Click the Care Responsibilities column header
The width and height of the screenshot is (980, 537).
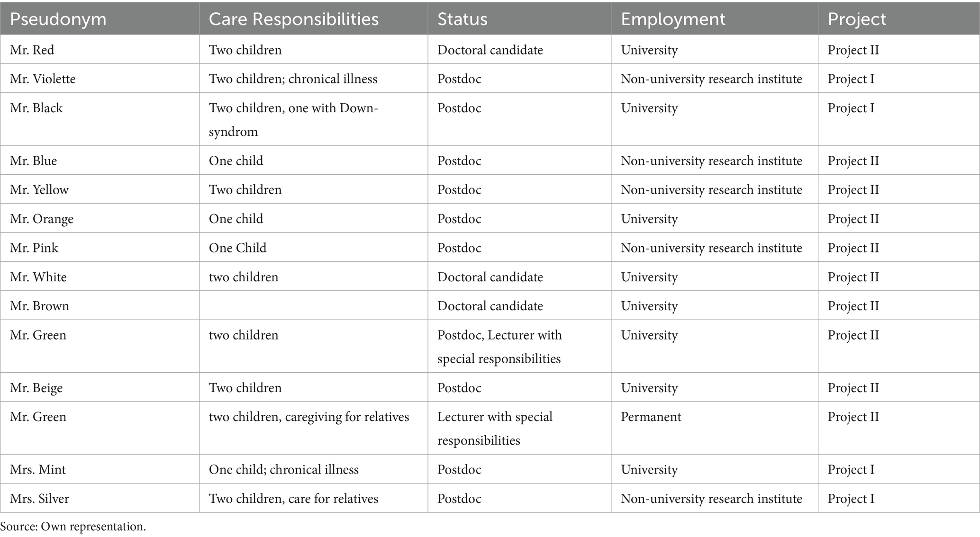tap(293, 19)
